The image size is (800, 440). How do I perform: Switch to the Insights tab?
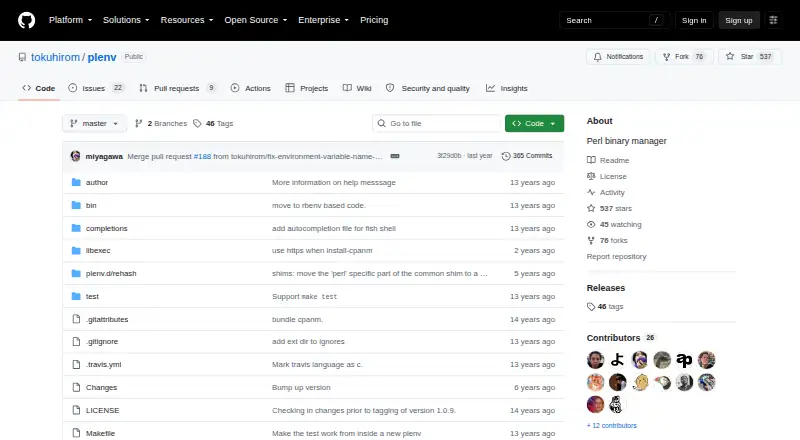507,88
